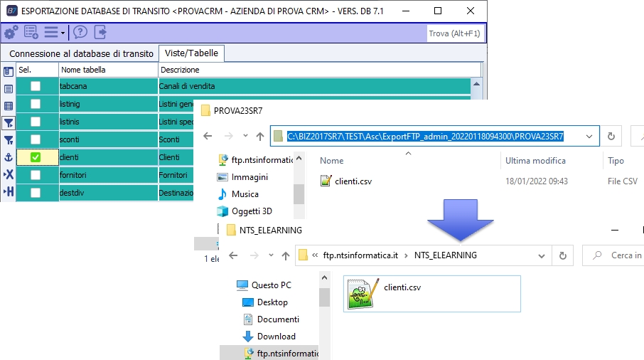Check the fornitori row checkbox
The image size is (644, 360).
[36, 174]
